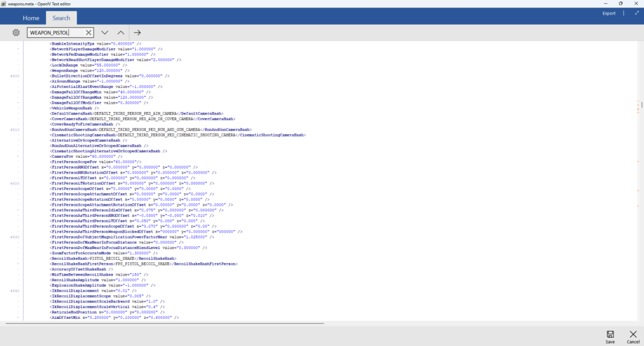
Task: Click Export in the top bar
Action: [609, 13]
